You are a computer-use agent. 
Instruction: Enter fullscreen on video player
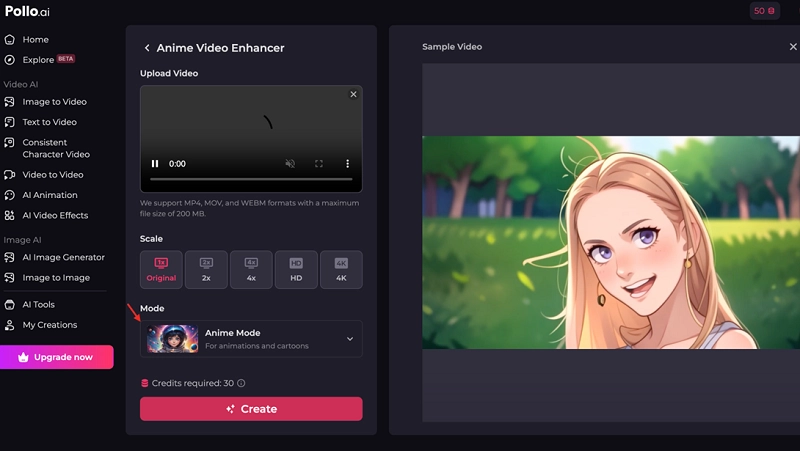[x=319, y=163]
